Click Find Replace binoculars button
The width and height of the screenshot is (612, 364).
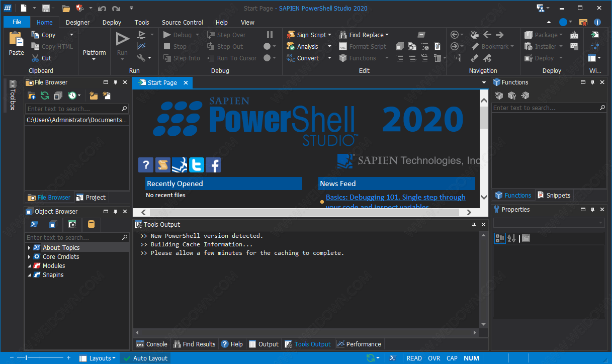click(x=364, y=35)
